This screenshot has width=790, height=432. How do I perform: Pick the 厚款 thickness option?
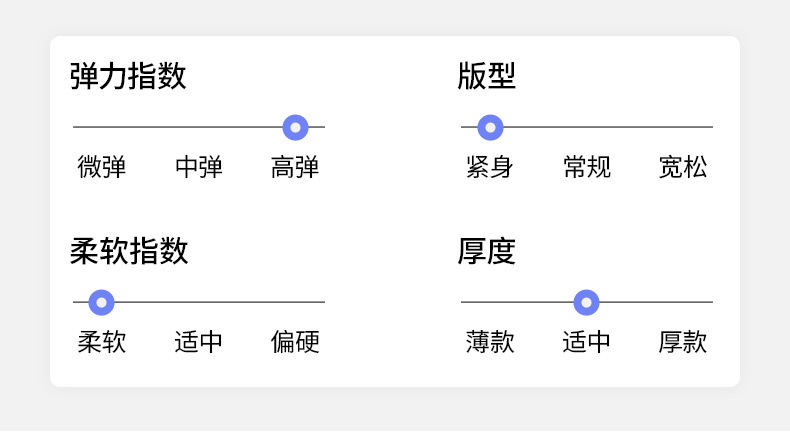683,342
